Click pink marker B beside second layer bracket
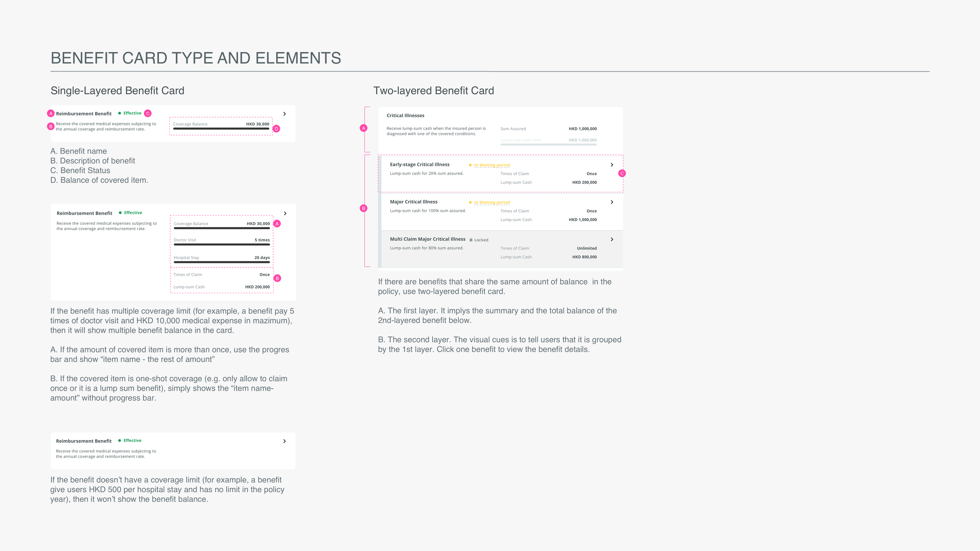The height and width of the screenshot is (551, 980). pyautogui.click(x=364, y=208)
